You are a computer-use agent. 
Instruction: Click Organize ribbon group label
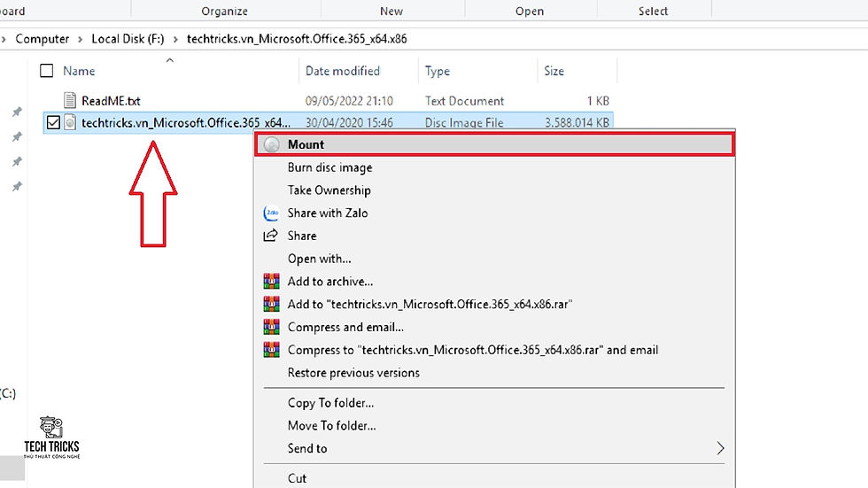(224, 11)
